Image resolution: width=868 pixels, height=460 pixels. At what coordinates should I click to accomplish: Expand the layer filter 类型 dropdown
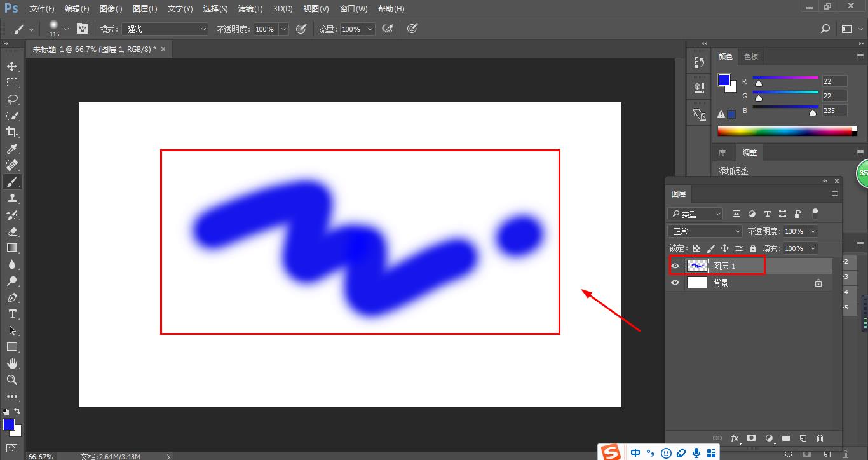pyautogui.click(x=696, y=214)
